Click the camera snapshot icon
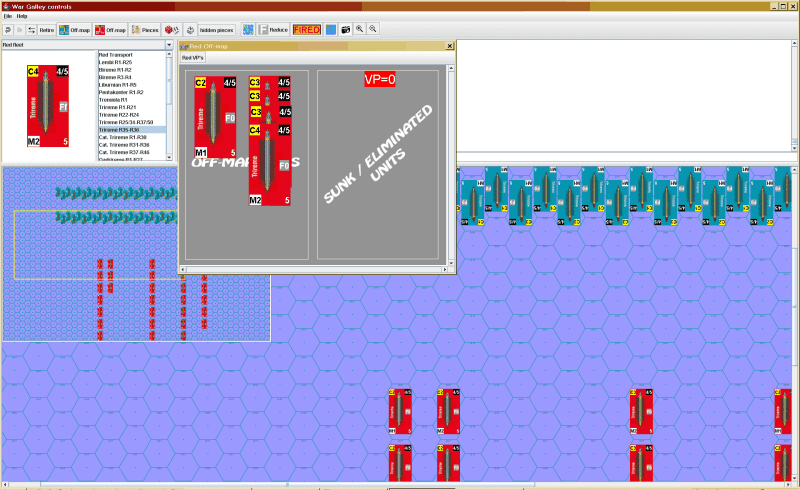The image size is (800, 490). point(345,30)
